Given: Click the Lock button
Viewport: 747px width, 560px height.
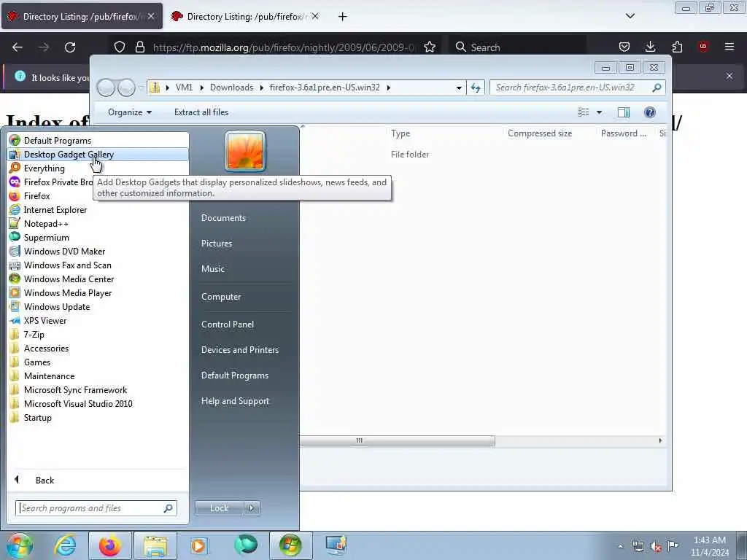Looking at the screenshot, I should pos(219,508).
